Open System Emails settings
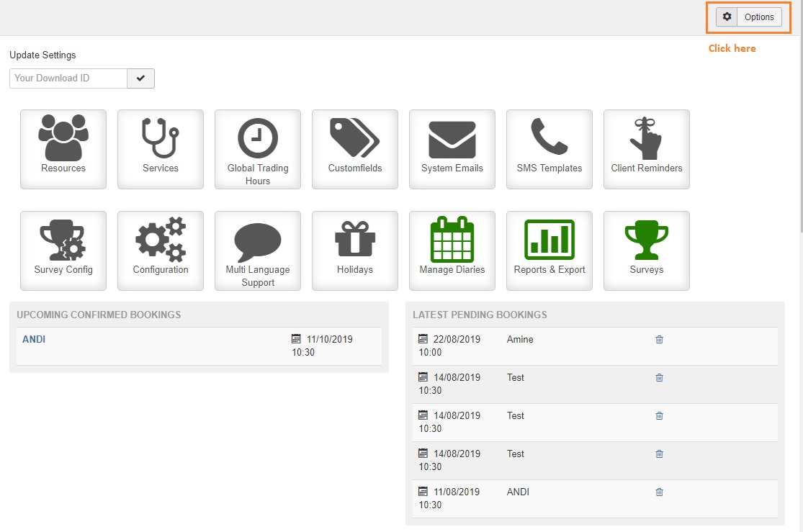Image resolution: width=803 pixels, height=532 pixels. click(452, 149)
